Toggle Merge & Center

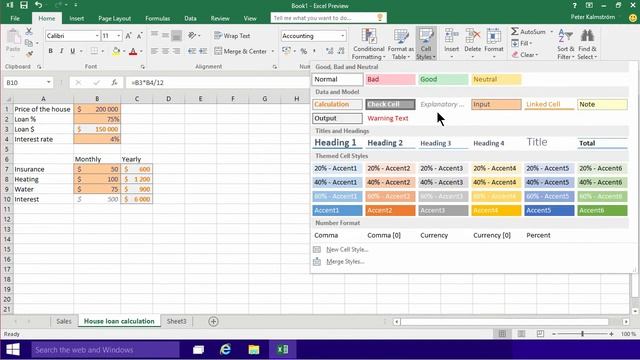[240, 51]
